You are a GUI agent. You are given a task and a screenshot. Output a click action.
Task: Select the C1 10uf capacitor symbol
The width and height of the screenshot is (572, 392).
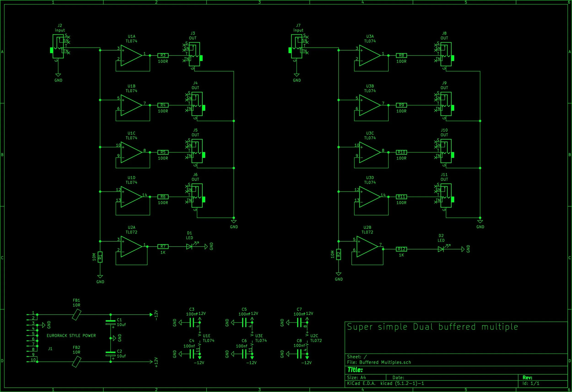pyautogui.click(x=111, y=322)
